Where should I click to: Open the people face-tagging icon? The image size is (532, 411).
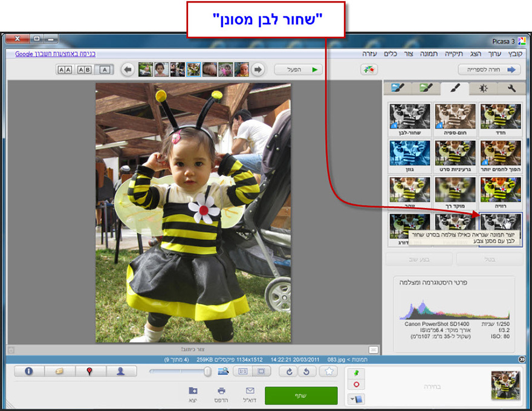(122, 372)
